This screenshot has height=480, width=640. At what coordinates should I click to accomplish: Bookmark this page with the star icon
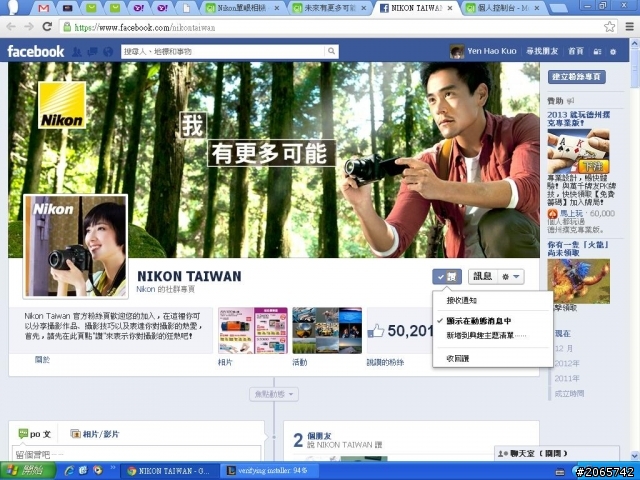[x=609, y=27]
